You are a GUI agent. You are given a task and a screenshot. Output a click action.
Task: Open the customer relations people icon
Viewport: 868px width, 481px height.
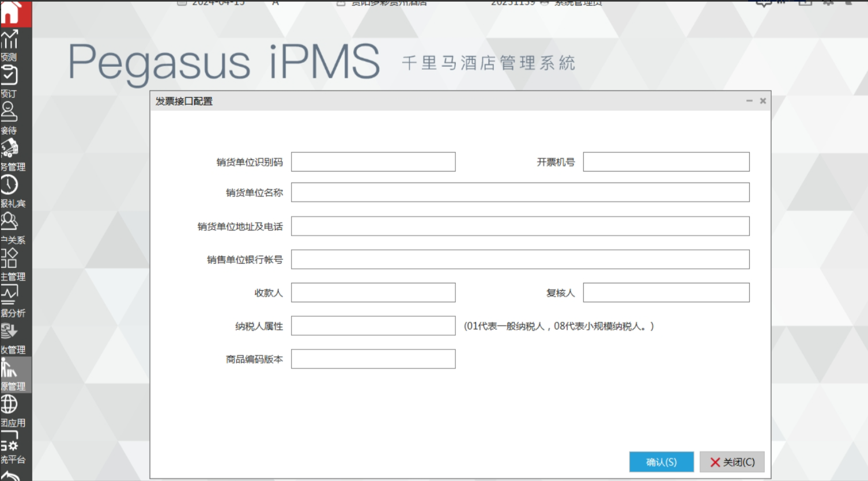point(9,222)
